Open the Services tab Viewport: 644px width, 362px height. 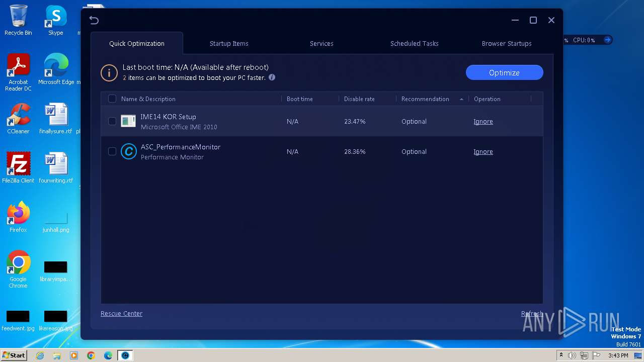pyautogui.click(x=321, y=43)
